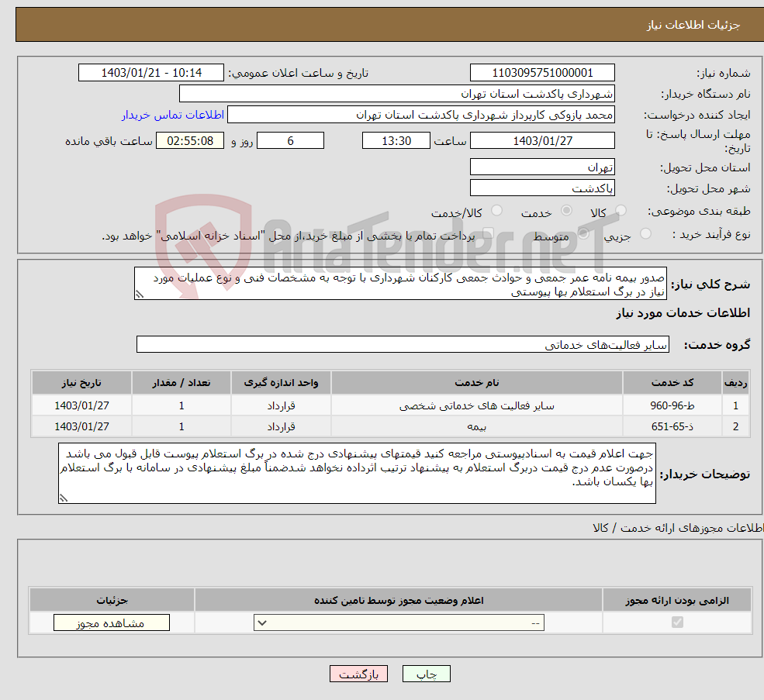Select the کالا/خدمت radio button
This screenshot has width=764, height=700.
point(496,210)
